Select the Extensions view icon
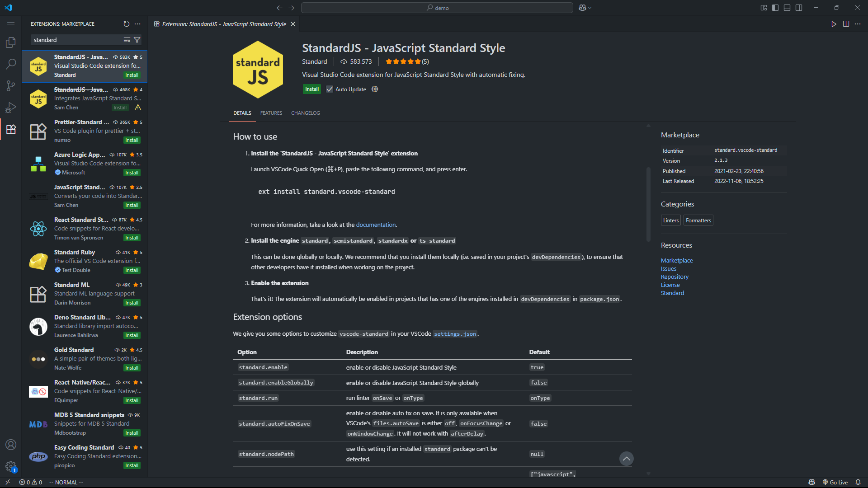This screenshot has height=488, width=868. pos(11,129)
